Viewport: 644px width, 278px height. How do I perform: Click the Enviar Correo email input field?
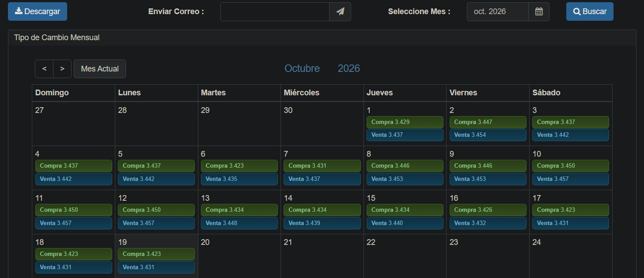275,11
